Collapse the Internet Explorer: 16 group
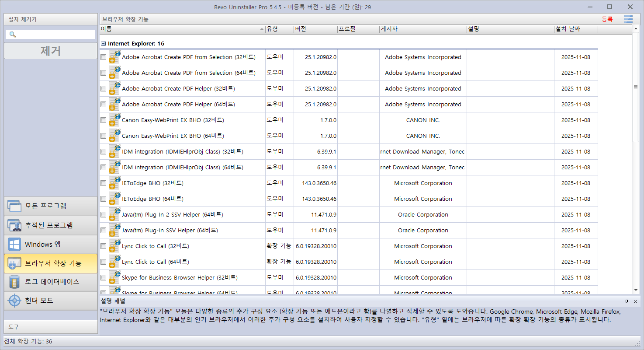 (x=103, y=44)
